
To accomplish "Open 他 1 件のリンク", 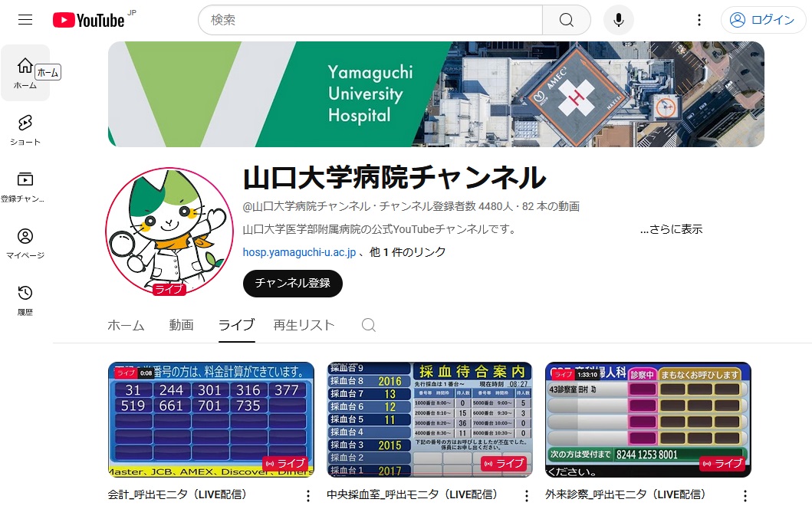I will point(407,252).
